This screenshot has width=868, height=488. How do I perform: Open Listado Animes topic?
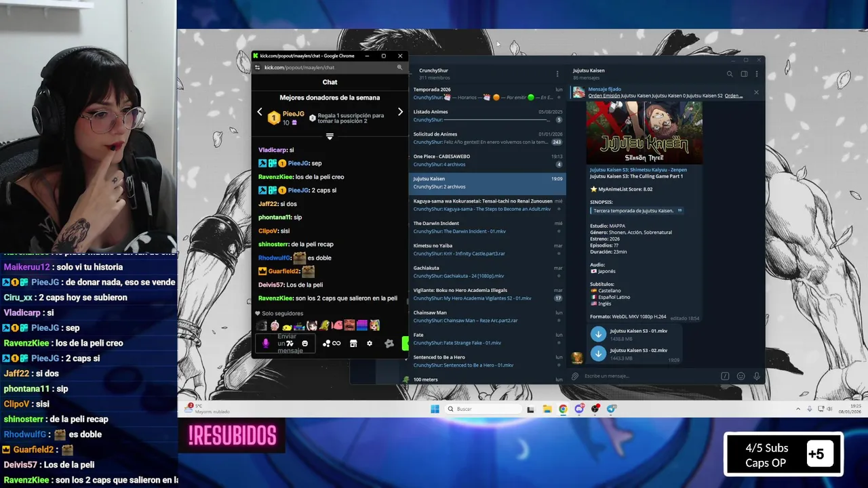click(488, 116)
